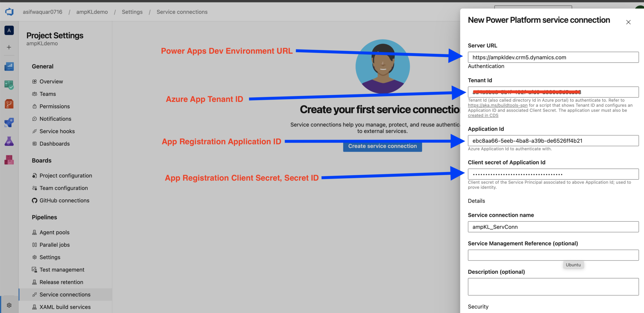Click the GitHub octocat icon beside GitHub connections
The image size is (644, 313).
pyautogui.click(x=34, y=200)
